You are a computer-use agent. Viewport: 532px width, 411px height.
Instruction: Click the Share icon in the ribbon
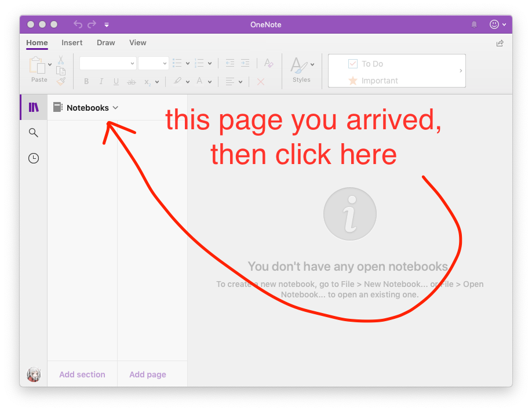500,43
